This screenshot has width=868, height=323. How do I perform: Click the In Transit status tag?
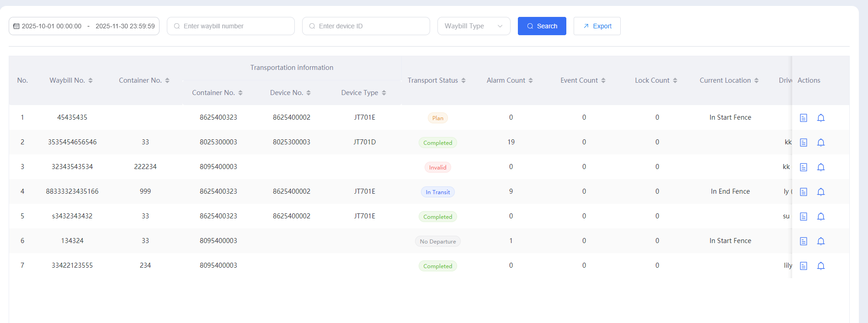click(437, 192)
